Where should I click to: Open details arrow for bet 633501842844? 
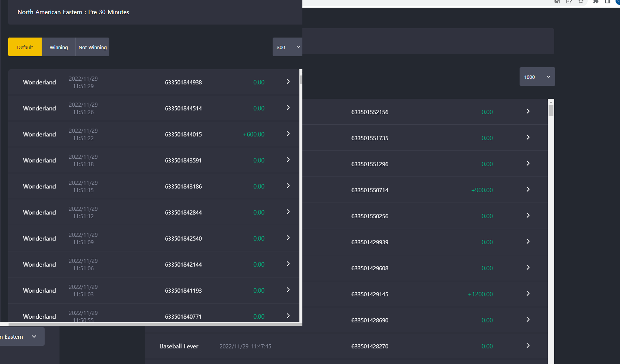click(288, 212)
